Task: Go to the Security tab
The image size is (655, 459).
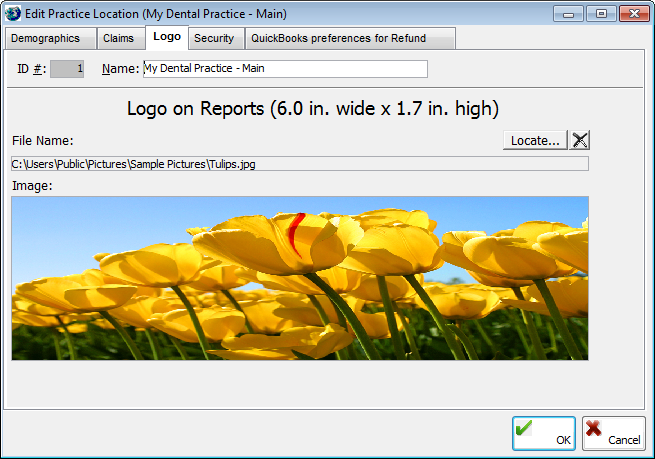Action: coord(214,39)
